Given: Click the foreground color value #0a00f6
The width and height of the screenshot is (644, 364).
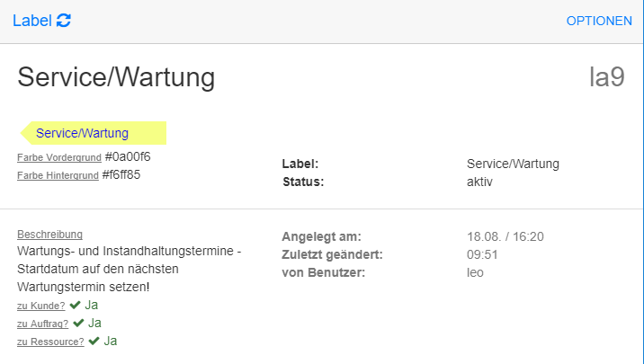Looking at the screenshot, I should point(127,157).
